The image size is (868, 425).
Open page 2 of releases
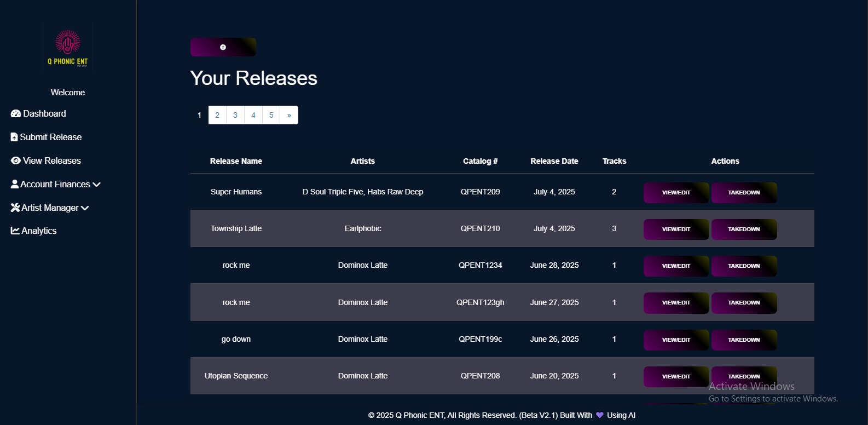tap(217, 115)
